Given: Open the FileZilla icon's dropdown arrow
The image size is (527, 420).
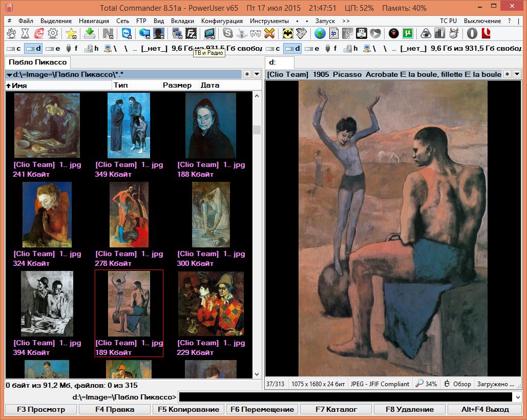Looking at the screenshot, I should pos(195,36).
